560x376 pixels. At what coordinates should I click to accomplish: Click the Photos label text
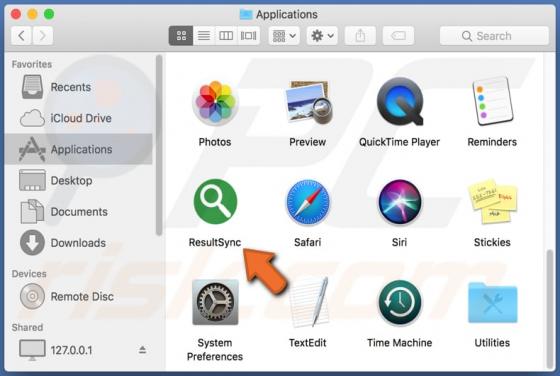coord(215,142)
